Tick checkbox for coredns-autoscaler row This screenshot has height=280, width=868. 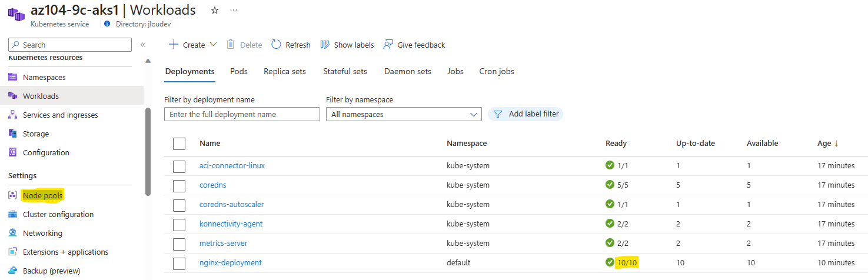[179, 205]
